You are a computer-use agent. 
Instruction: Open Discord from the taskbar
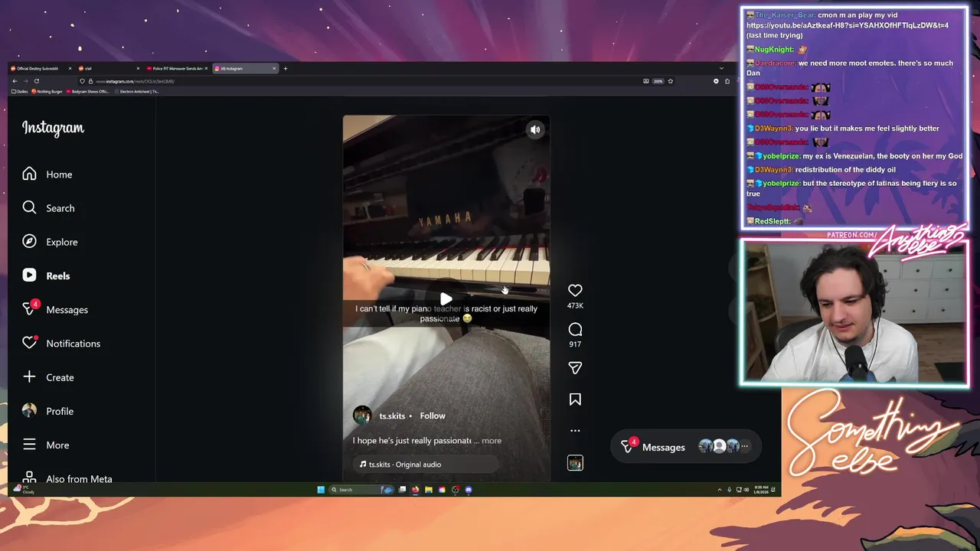click(469, 490)
